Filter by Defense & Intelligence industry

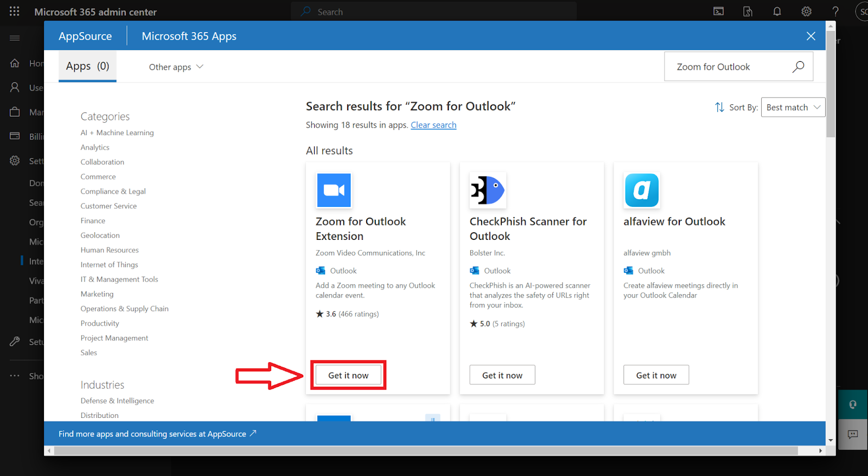[117, 401]
